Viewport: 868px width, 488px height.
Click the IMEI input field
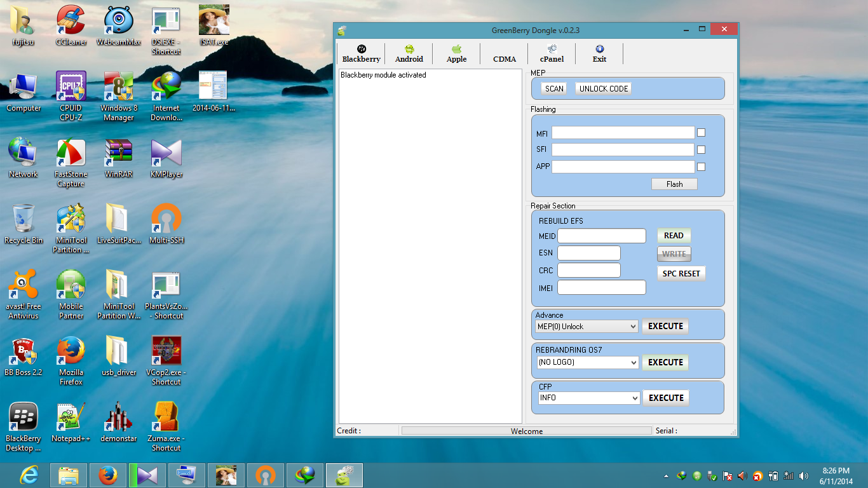click(x=602, y=287)
